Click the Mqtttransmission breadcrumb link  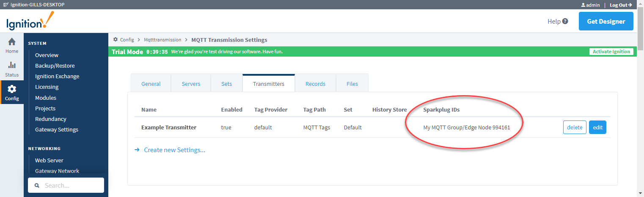click(x=162, y=39)
